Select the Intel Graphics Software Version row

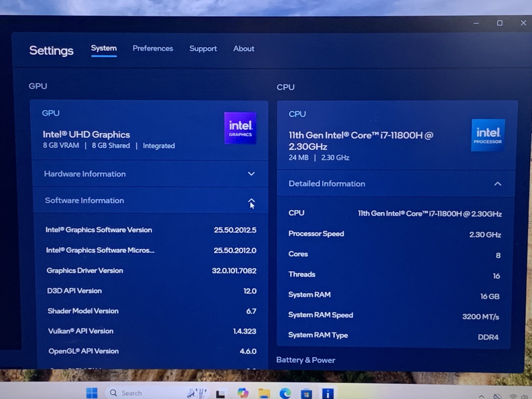coord(151,230)
